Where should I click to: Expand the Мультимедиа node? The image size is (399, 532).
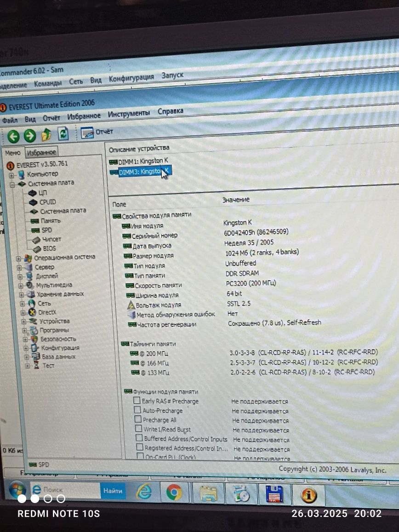tap(21, 286)
